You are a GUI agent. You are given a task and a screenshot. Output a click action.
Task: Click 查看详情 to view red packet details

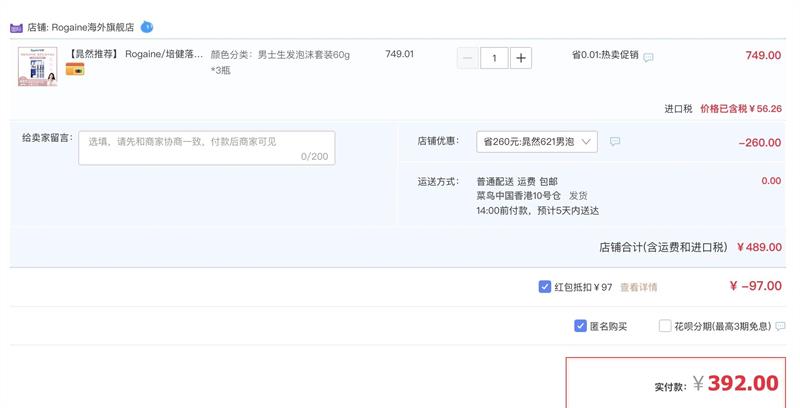(638, 287)
